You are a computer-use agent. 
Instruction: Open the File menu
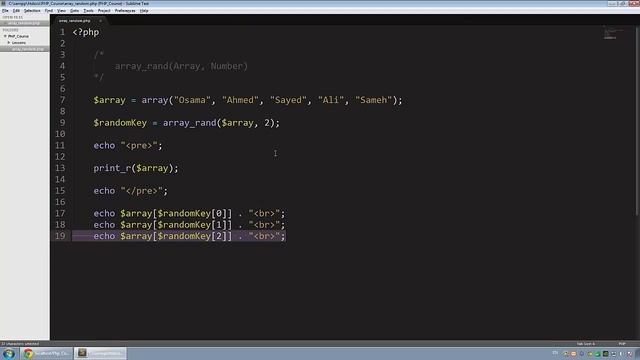(5, 11)
